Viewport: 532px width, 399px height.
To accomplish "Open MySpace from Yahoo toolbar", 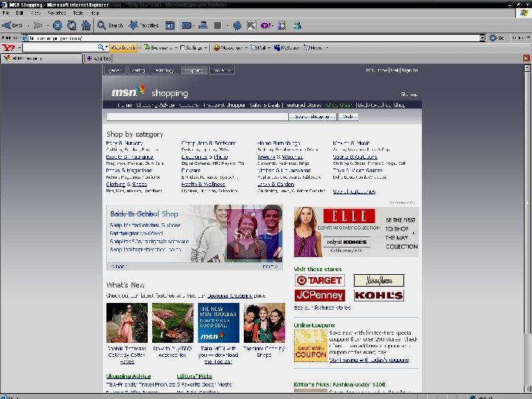I will [x=287, y=48].
